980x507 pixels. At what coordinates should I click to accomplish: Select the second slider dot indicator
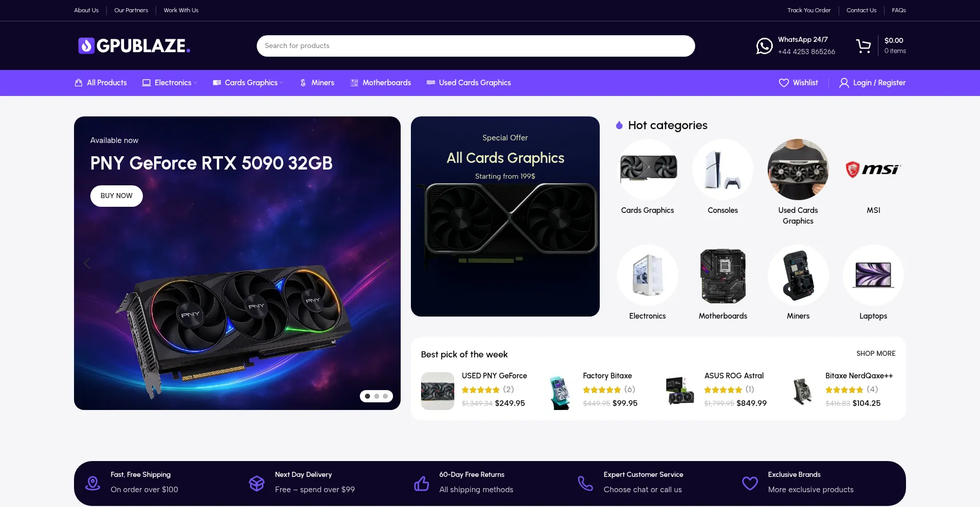(377, 396)
